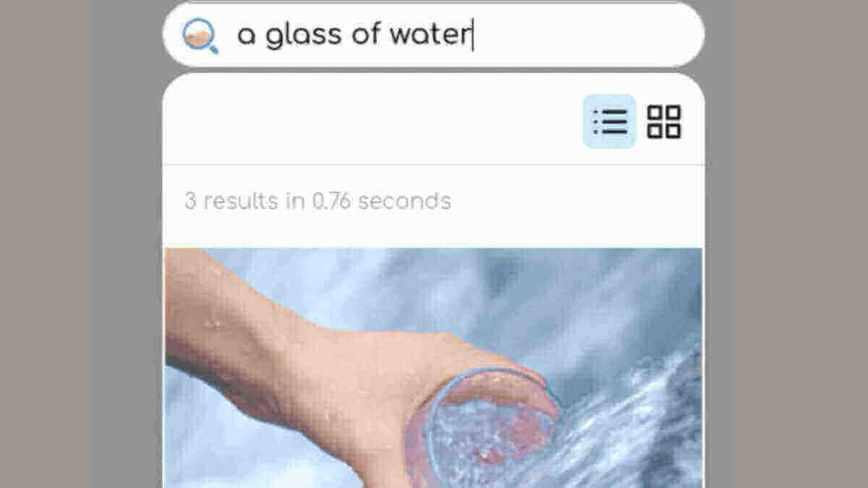Place cursor after the word 'water'
Screen dimensions: 868x488
(x=472, y=35)
